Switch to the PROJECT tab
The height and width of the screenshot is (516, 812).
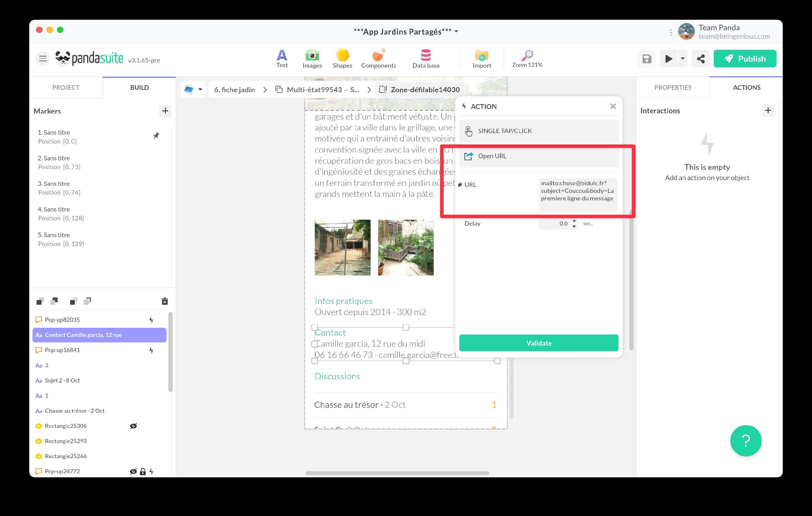[66, 87]
